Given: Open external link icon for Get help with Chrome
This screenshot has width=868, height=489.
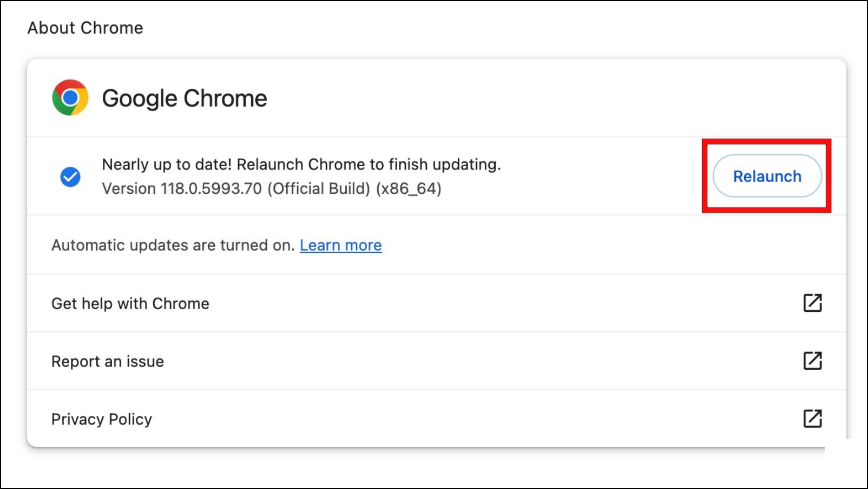Looking at the screenshot, I should (812, 303).
